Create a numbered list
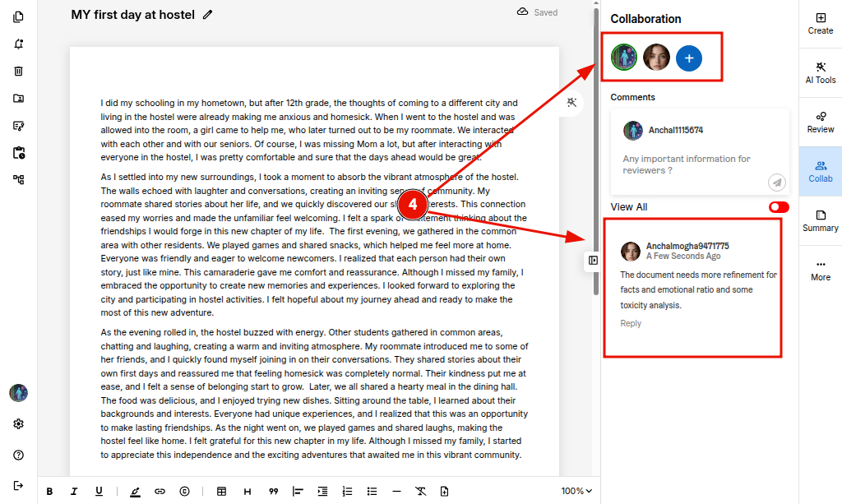 pos(347,491)
